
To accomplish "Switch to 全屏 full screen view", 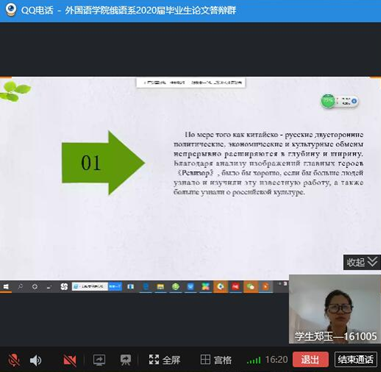I will click(x=164, y=360).
